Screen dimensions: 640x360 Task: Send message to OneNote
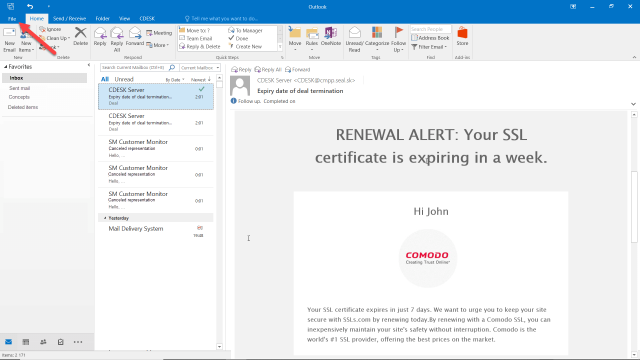click(x=331, y=37)
